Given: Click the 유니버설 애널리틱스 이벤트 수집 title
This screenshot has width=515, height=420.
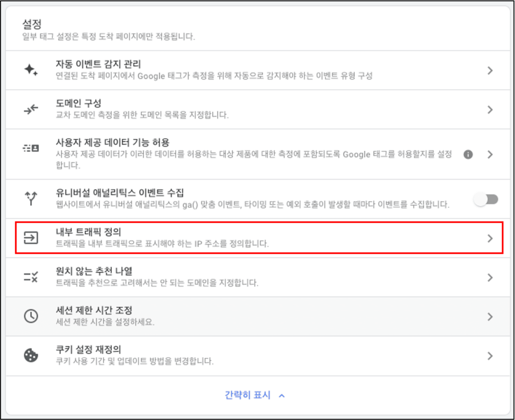Looking at the screenshot, I should coord(120,192).
